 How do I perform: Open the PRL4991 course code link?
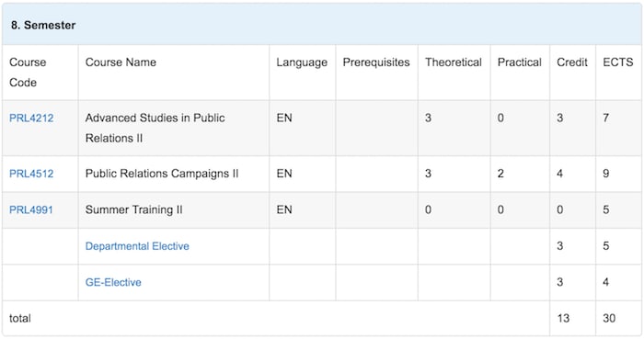point(31,209)
